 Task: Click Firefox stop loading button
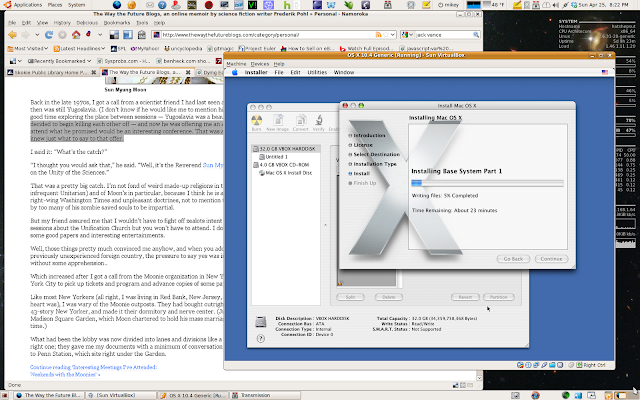[62, 35]
